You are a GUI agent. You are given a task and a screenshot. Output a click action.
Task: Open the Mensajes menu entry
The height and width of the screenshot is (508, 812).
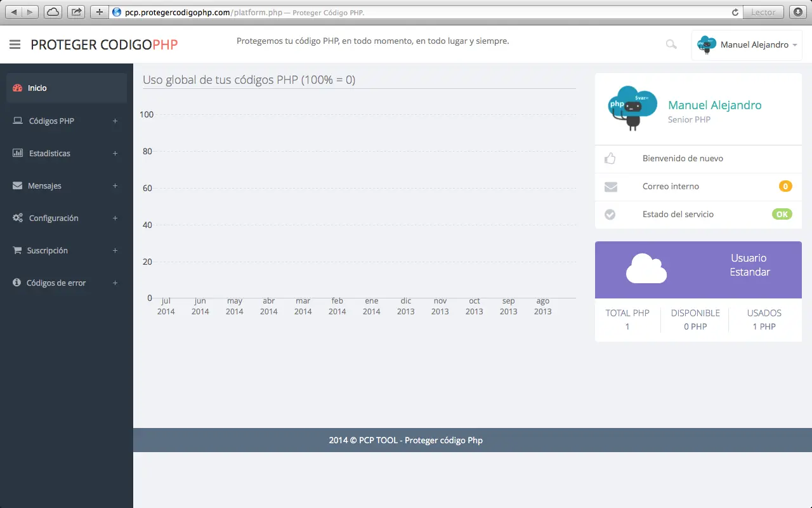pyautogui.click(x=45, y=185)
